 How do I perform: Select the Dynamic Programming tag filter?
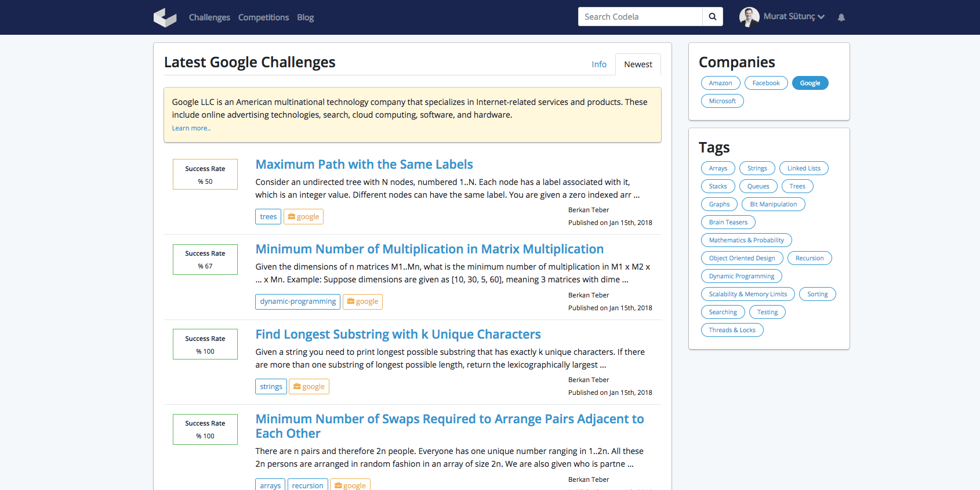click(741, 277)
